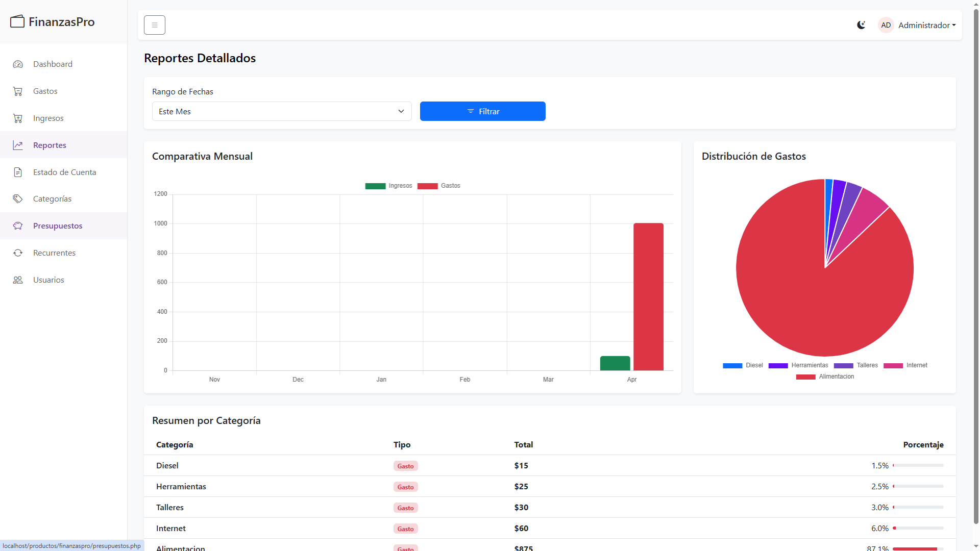Screen dimensions: 980x551
Task: Switch to dark mode with moon icon
Action: pyautogui.click(x=861, y=25)
